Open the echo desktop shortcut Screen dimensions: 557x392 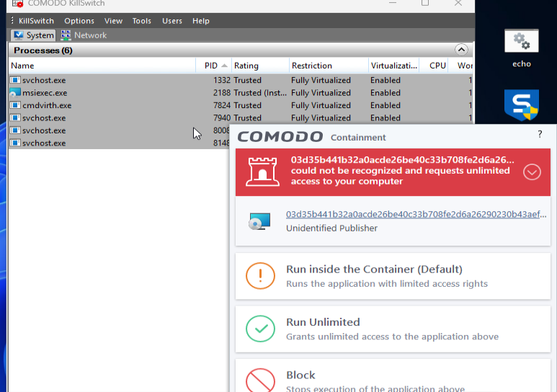click(522, 49)
